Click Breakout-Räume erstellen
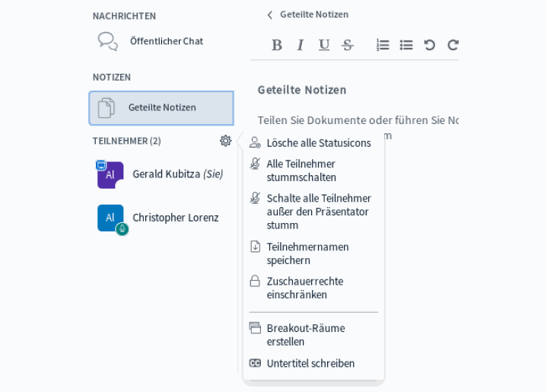The image size is (547, 392). [x=305, y=335]
